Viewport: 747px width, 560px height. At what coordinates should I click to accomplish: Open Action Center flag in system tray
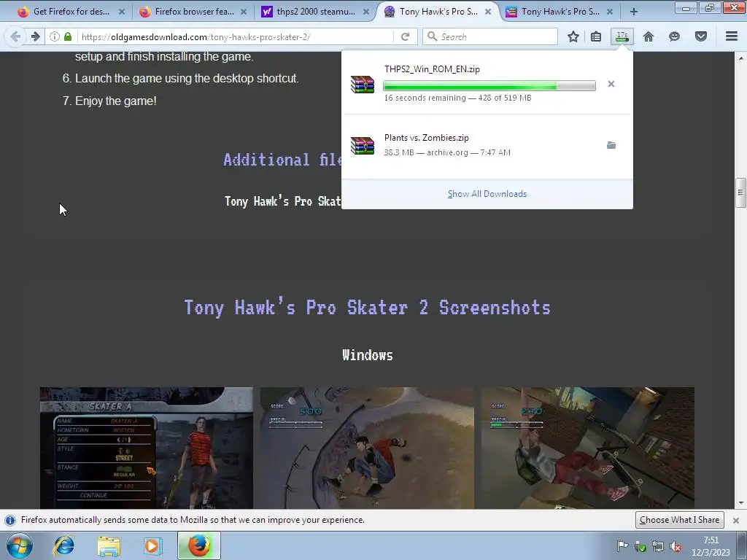(622, 546)
